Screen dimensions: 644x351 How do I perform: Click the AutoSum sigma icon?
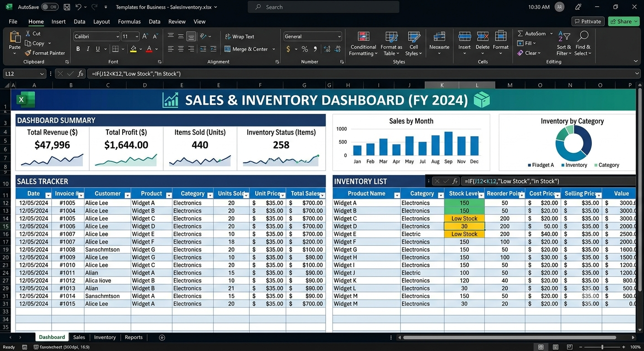click(520, 33)
